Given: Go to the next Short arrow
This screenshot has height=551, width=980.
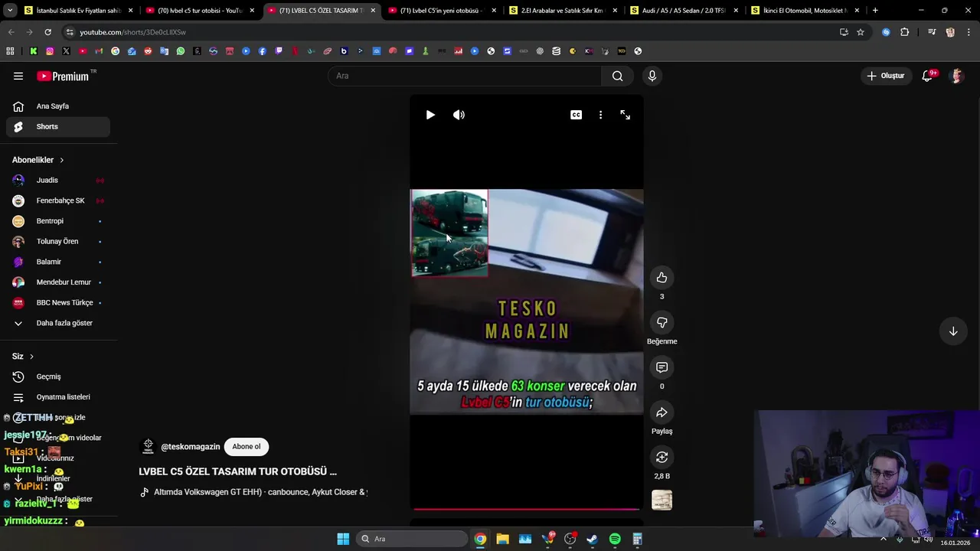Looking at the screenshot, I should [953, 331].
